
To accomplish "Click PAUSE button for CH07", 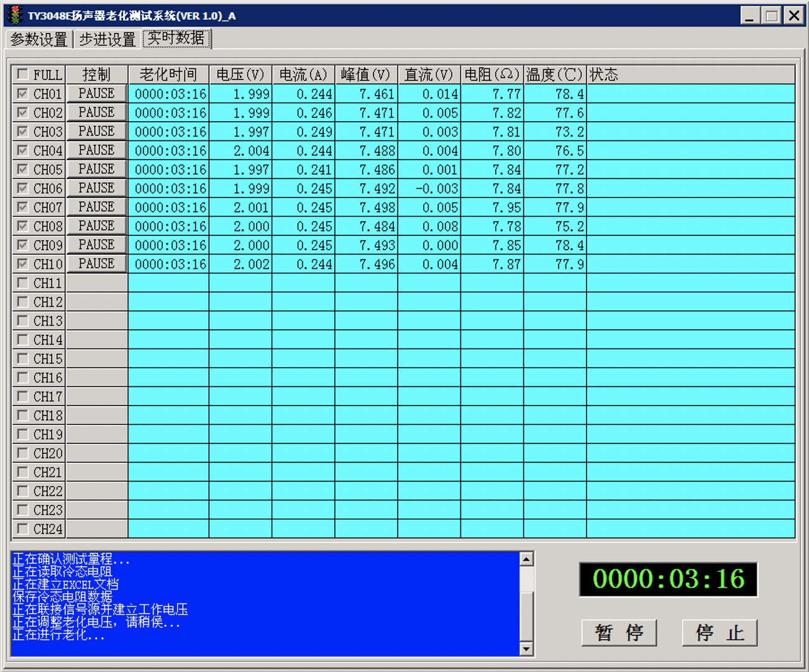I will (96, 207).
